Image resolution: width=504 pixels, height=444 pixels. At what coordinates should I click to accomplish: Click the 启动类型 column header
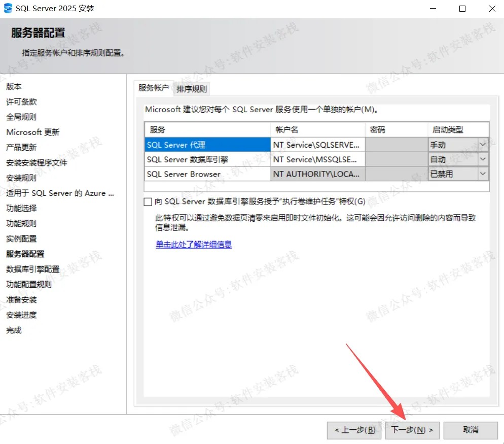click(x=458, y=130)
